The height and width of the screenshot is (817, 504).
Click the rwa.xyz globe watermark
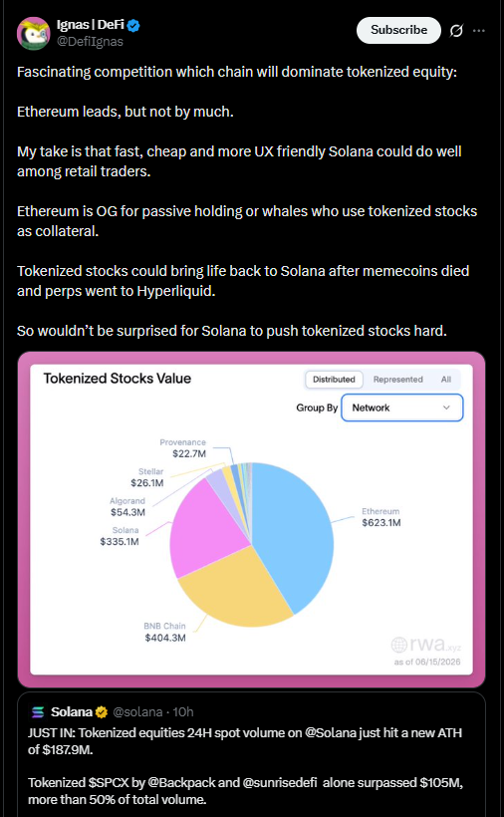click(399, 645)
